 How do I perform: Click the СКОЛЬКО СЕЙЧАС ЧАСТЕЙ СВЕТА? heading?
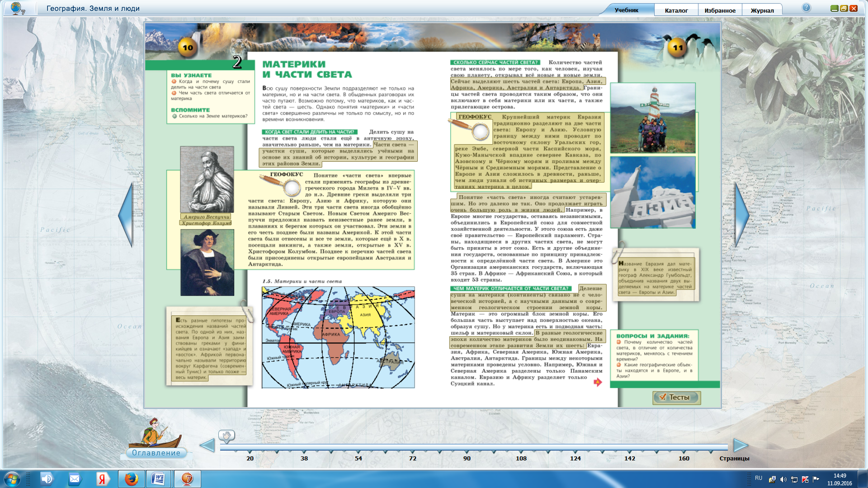[x=495, y=62]
